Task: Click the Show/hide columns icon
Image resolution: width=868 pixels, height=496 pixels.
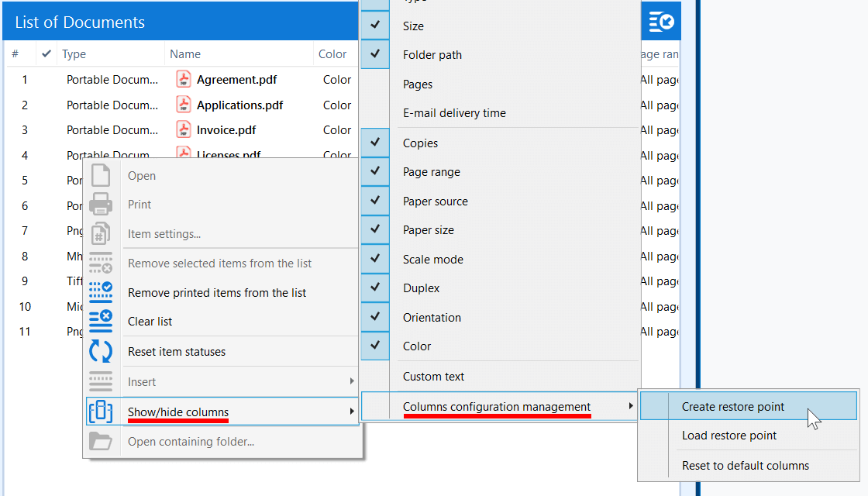Action: [x=101, y=412]
